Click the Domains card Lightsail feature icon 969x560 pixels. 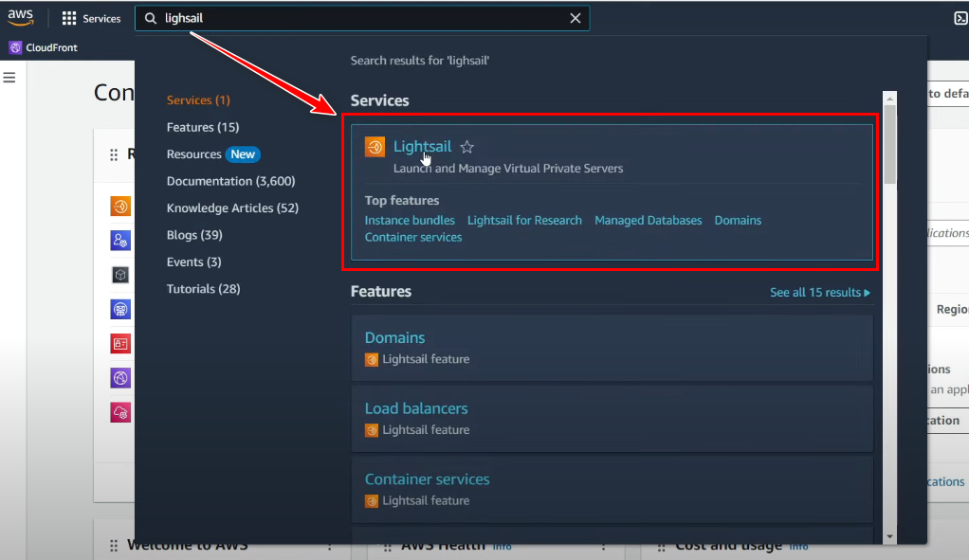click(x=372, y=359)
